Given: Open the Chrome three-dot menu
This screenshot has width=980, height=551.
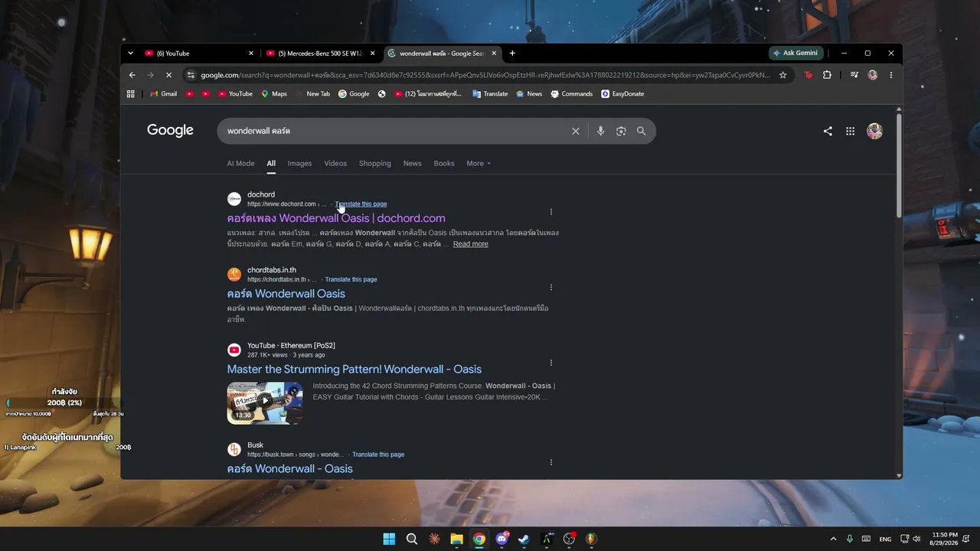Looking at the screenshot, I should coord(891,75).
